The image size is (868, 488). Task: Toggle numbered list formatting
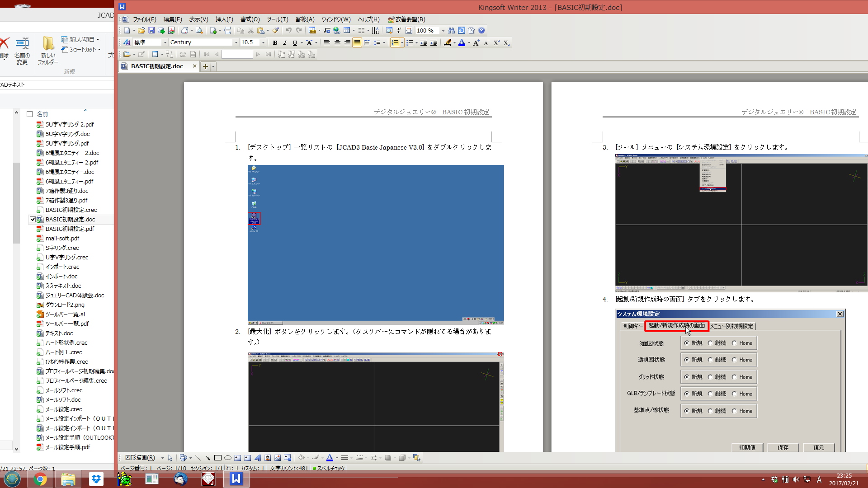point(395,43)
